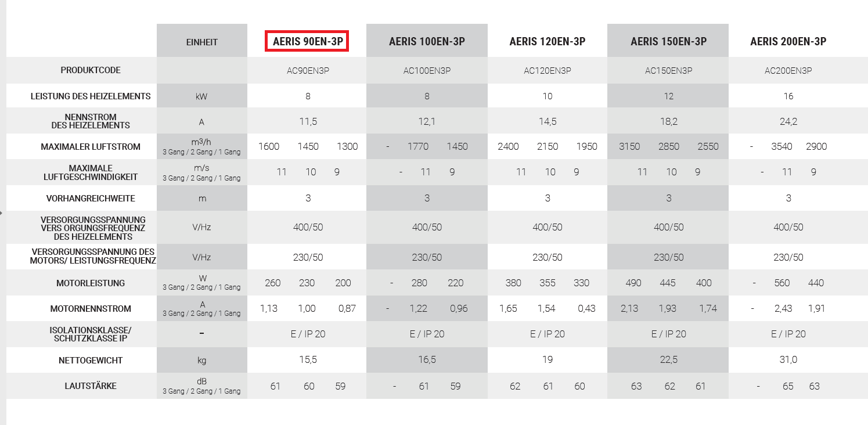Click the 3150 airflow value

point(629,147)
